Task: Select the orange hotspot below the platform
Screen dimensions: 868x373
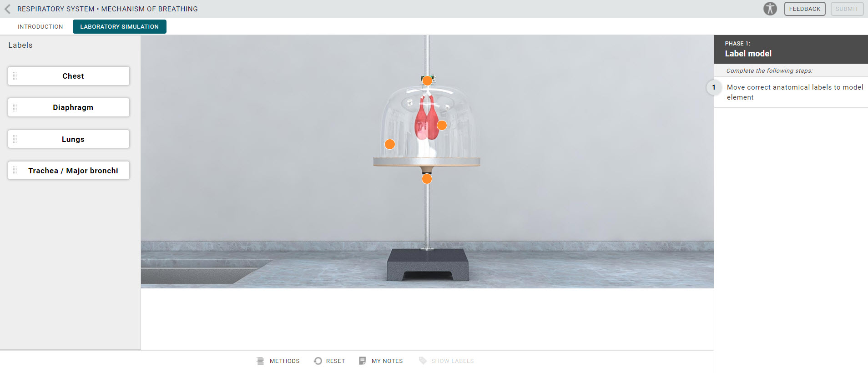Action: tap(427, 179)
